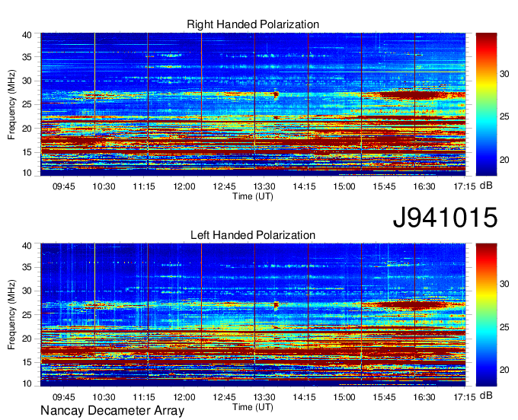Click 14:15 tick on left-handed plot axis
This screenshot has width=518, height=420.
[304, 397]
